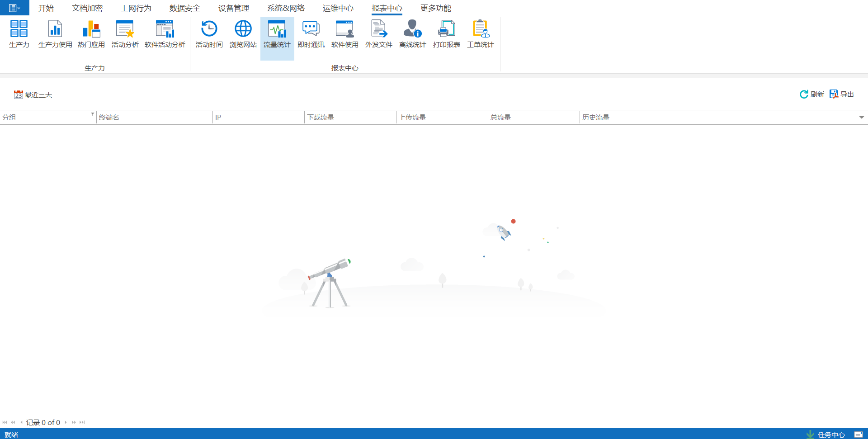Screen dimensions: 868x439
Task: Go to the last record page
Action: pos(82,422)
